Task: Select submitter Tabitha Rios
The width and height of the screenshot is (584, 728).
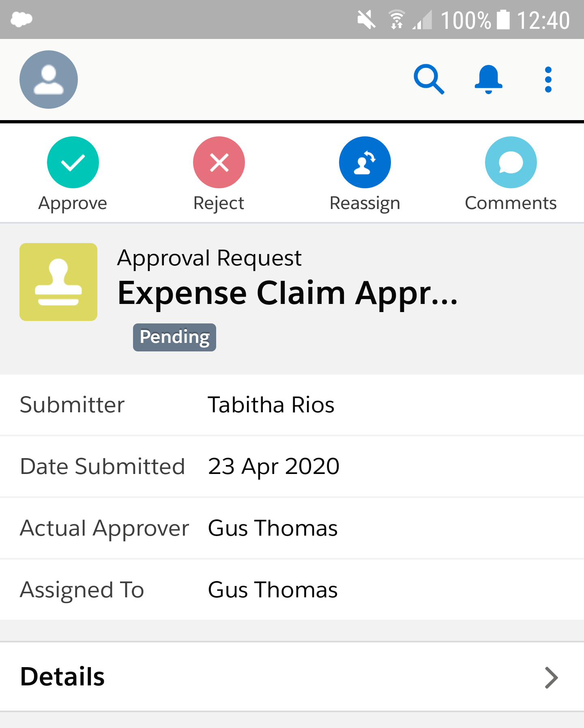Action: pyautogui.click(x=271, y=404)
